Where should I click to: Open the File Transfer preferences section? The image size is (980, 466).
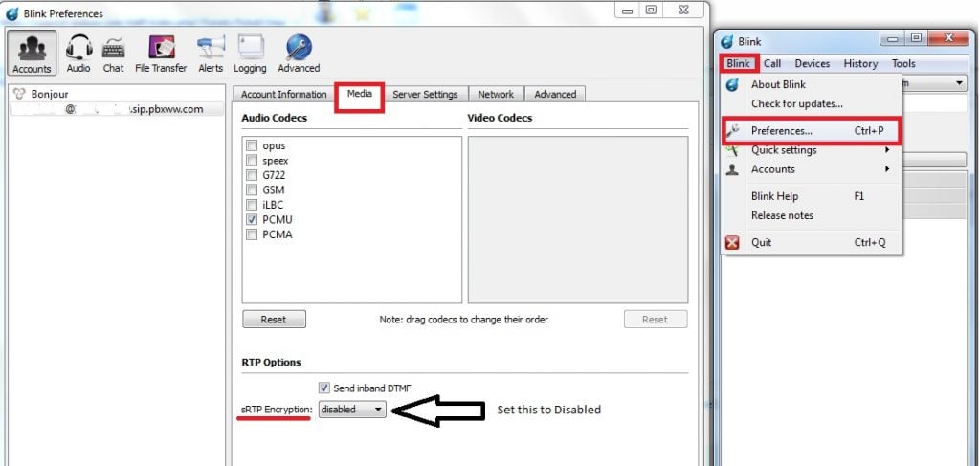point(161,53)
